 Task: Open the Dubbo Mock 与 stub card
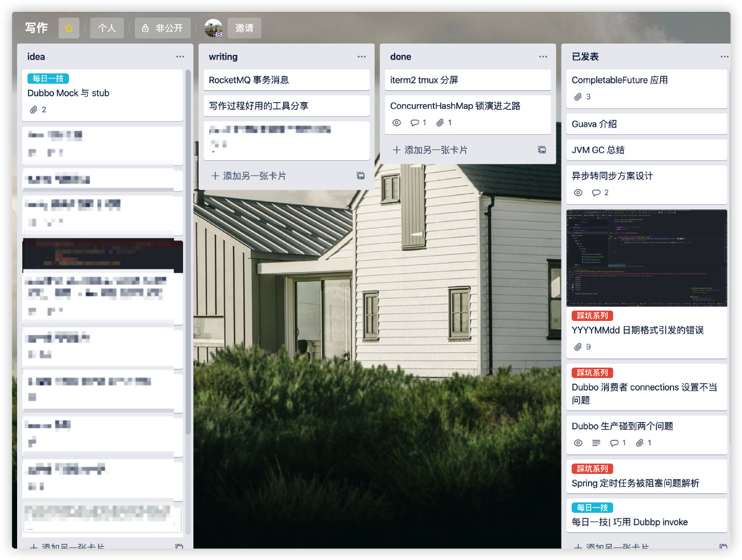click(103, 95)
